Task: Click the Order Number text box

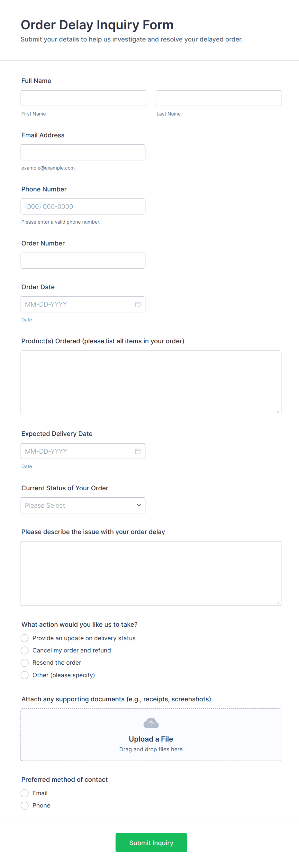Action: click(83, 261)
